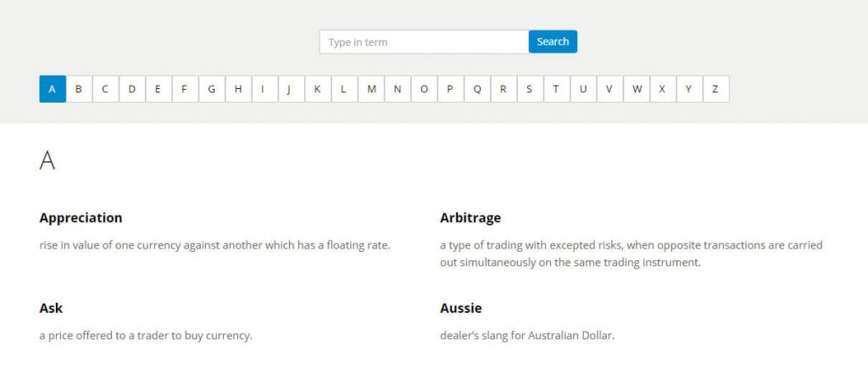
Task: Click the Aussie term heading
Action: (461, 308)
